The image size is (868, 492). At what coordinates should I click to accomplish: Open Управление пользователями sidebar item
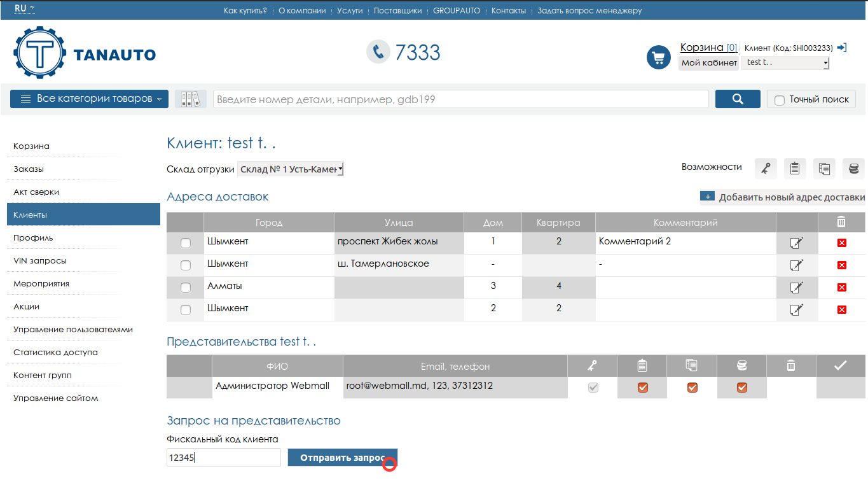pyautogui.click(x=72, y=330)
